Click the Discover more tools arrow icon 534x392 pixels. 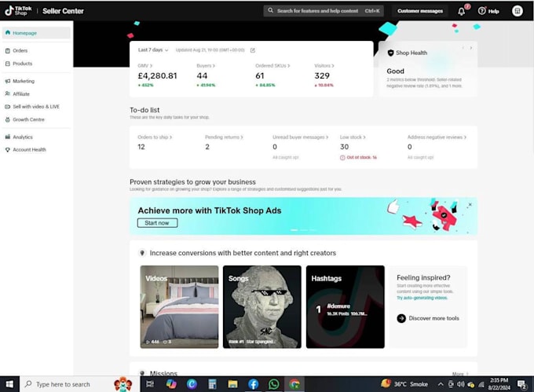pyautogui.click(x=401, y=318)
